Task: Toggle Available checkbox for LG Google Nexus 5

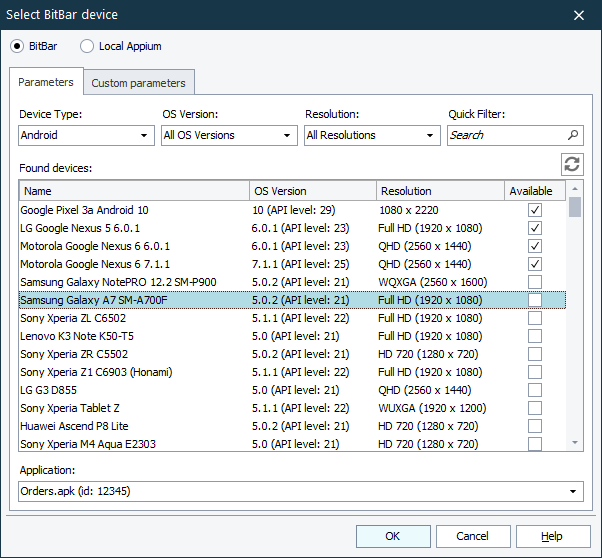Action: [x=535, y=228]
